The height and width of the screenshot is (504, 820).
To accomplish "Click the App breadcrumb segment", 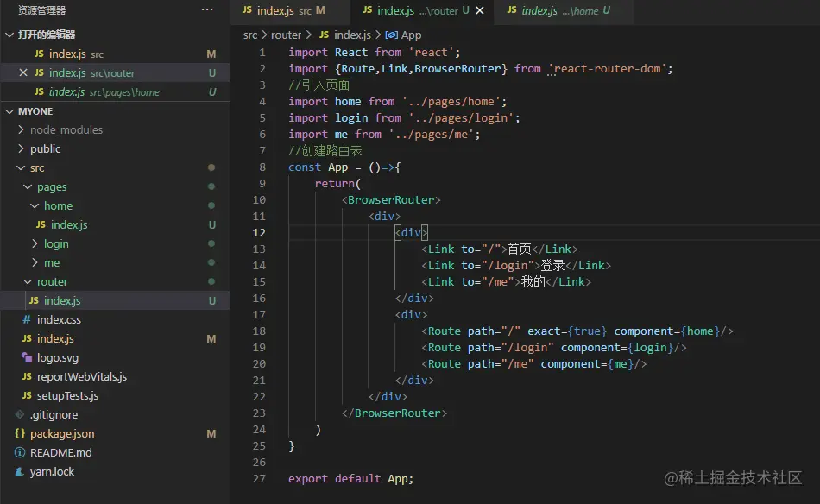I will point(411,35).
